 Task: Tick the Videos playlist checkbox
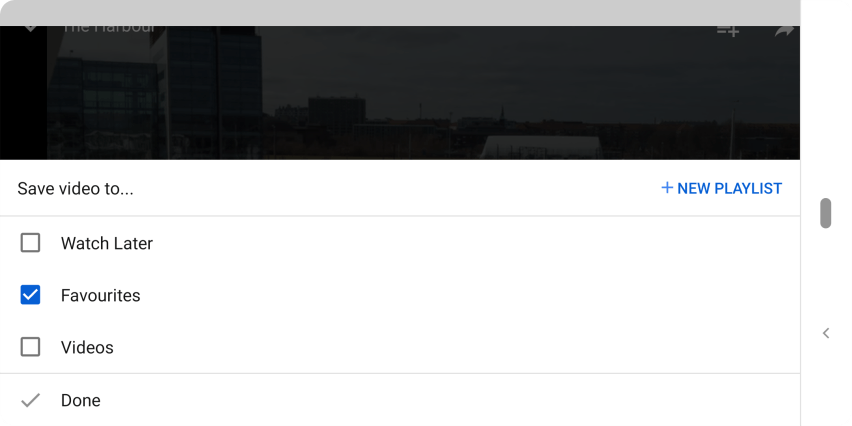30,347
